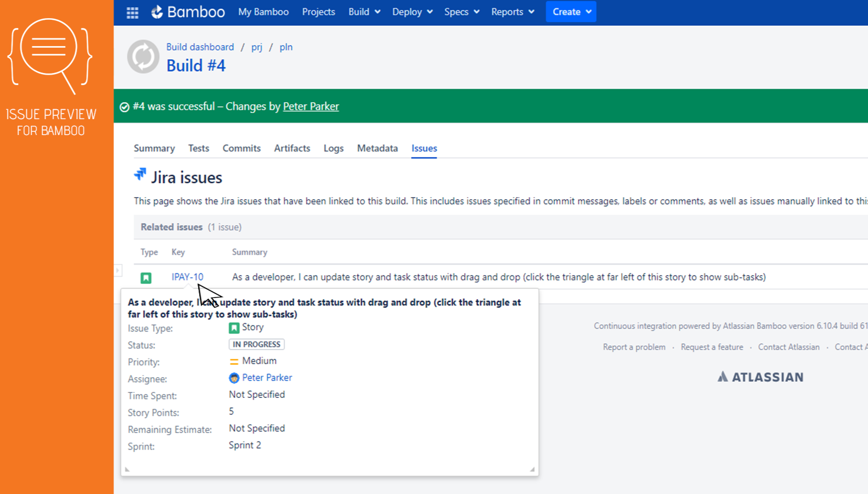The image size is (868, 494).
Task: Click the Sprint 2 value in popup
Action: pyautogui.click(x=245, y=445)
